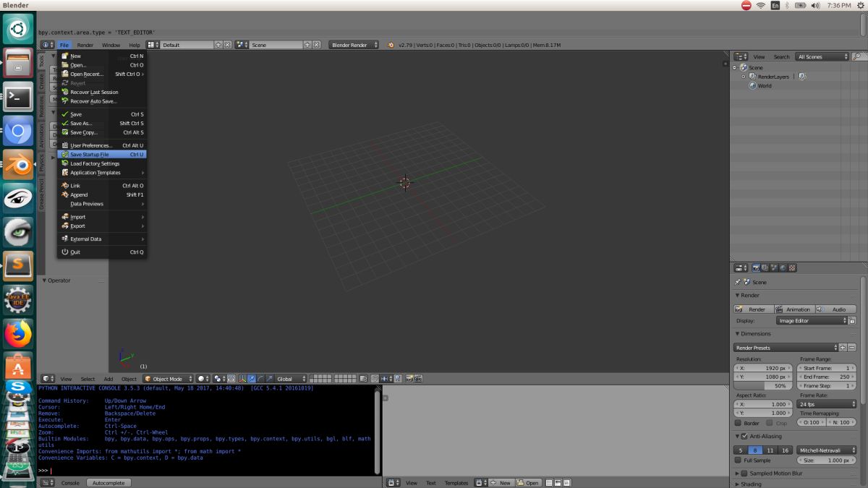Click the pivot point icon in 3D header
This screenshot has width=868, height=488.
tap(219, 379)
